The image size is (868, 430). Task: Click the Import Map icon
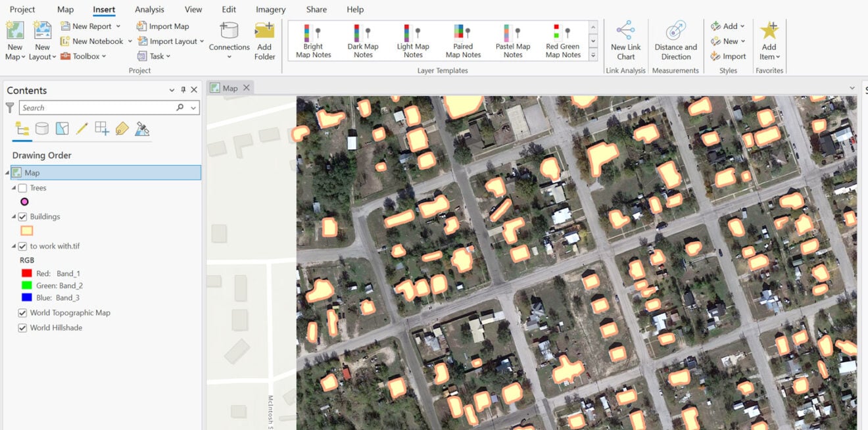143,26
